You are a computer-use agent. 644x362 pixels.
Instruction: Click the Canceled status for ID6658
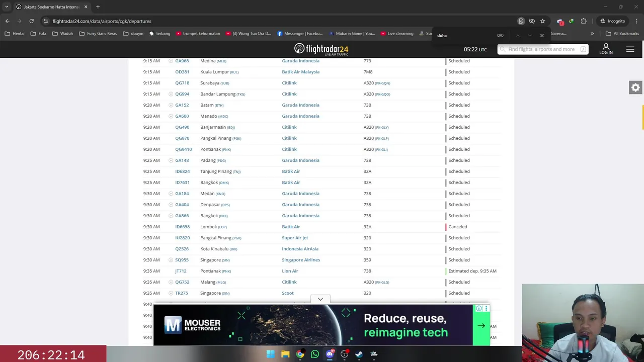pyautogui.click(x=458, y=227)
